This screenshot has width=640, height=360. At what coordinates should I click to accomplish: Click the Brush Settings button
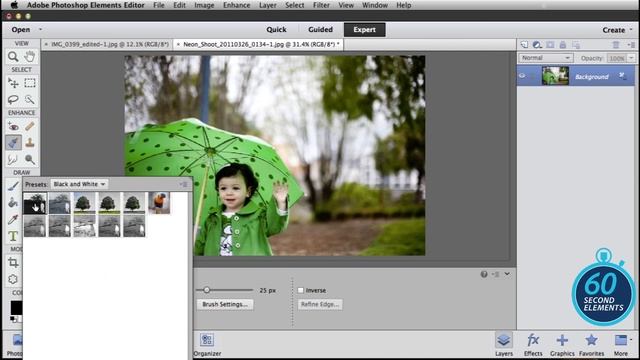[x=225, y=304]
